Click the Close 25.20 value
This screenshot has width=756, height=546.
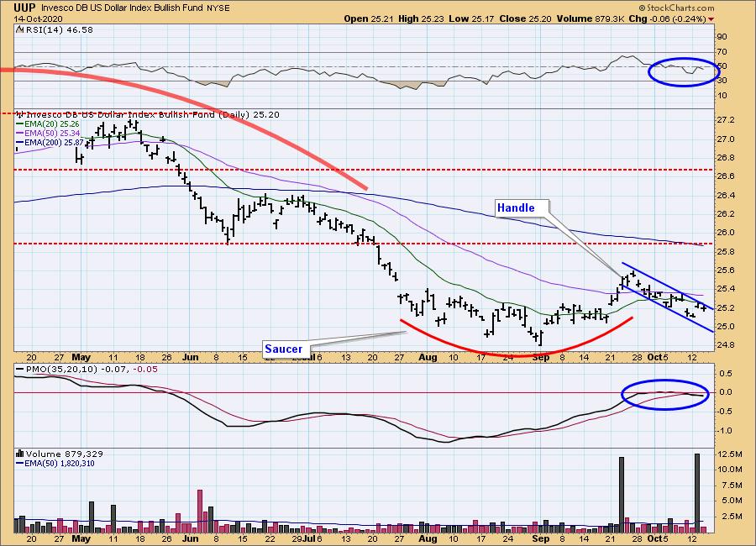526,18
